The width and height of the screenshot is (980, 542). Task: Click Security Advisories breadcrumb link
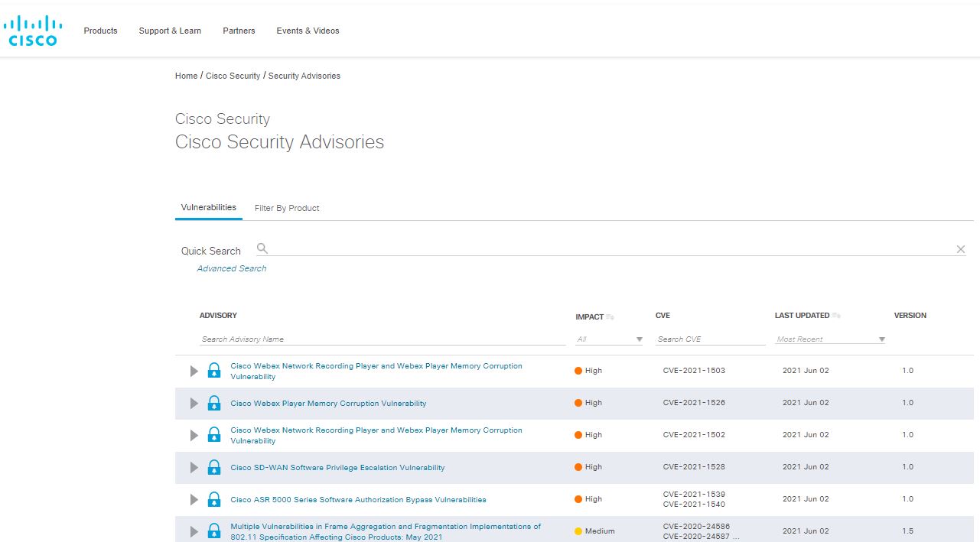[304, 76]
